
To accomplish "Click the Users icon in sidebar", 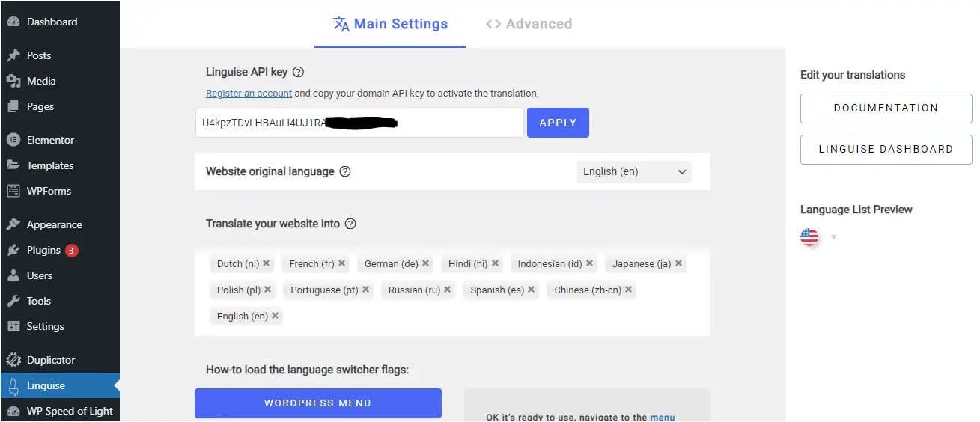I will tap(13, 275).
